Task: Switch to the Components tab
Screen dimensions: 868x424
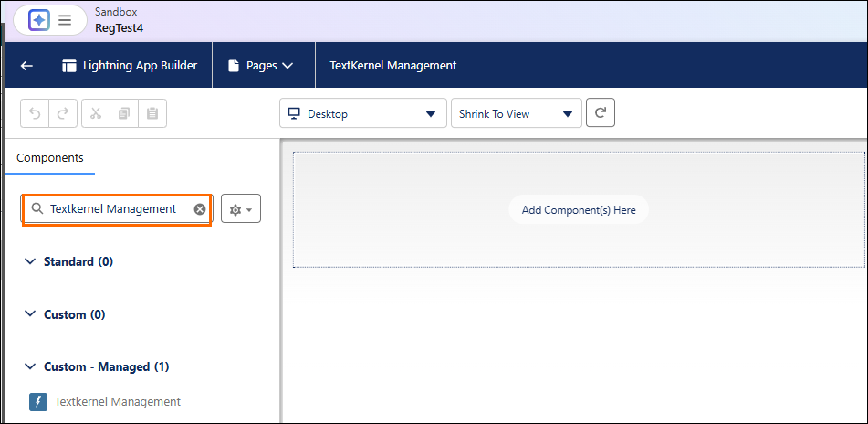Action: click(50, 158)
